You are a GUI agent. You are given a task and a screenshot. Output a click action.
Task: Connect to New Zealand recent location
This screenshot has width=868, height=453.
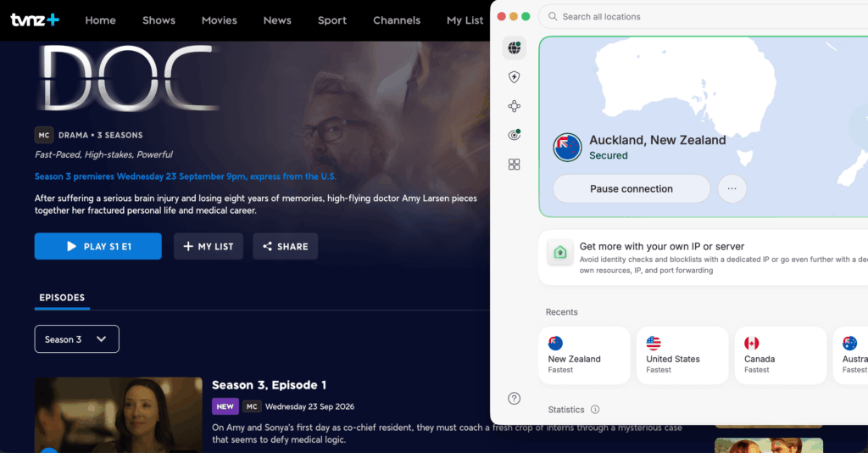click(585, 355)
